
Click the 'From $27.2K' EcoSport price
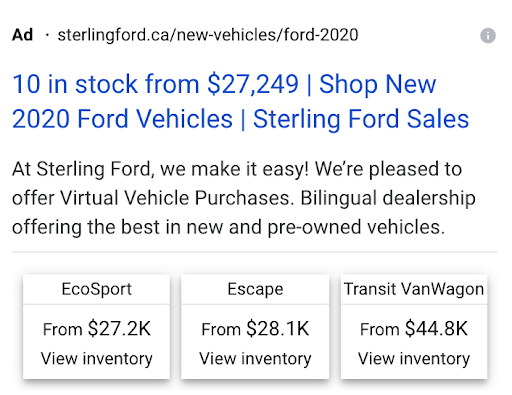pos(97,329)
